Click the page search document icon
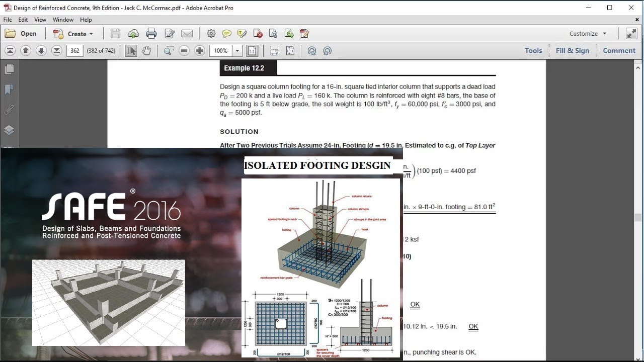Image resolution: width=644 pixels, height=362 pixels. pos(273,34)
